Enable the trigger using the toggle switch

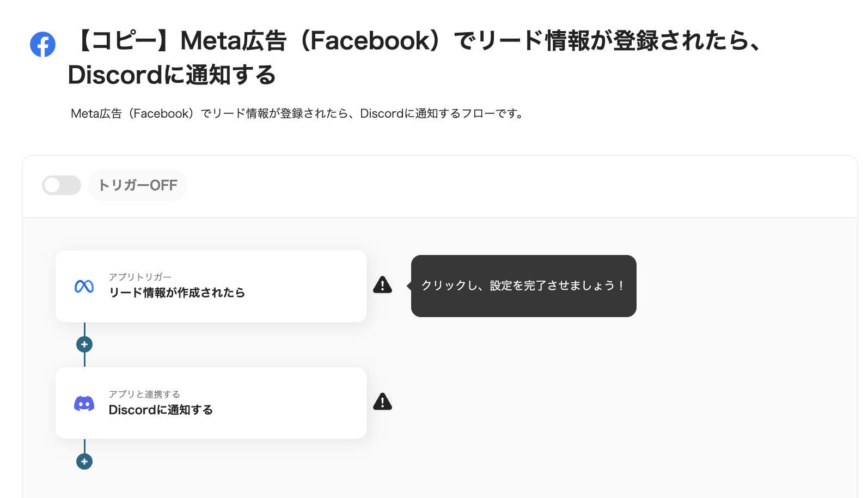(x=61, y=185)
